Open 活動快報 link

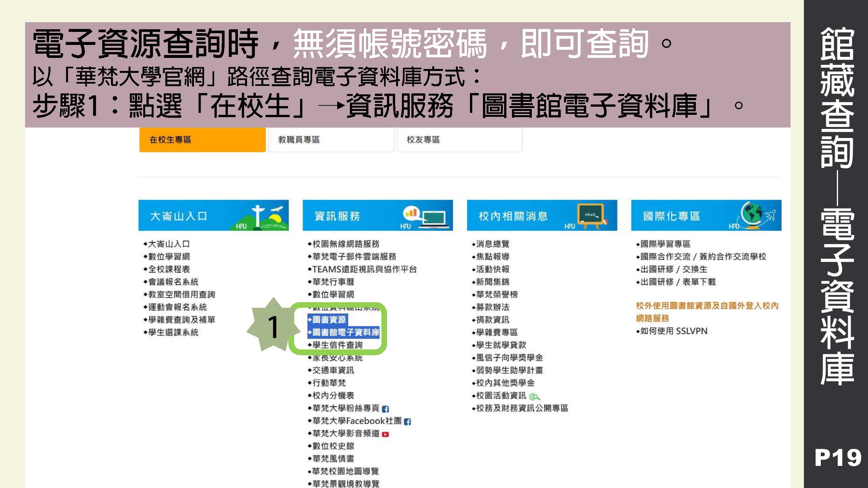pyautogui.click(x=493, y=269)
